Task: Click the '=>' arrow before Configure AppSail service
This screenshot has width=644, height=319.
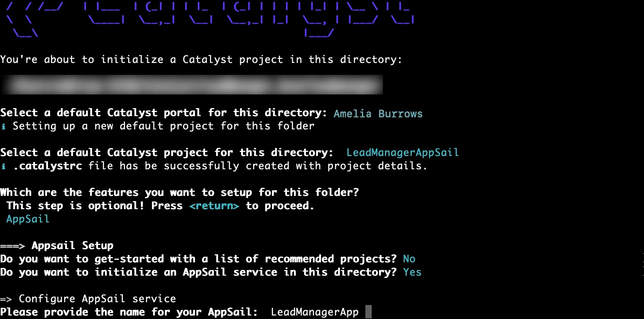Action: click(6, 299)
